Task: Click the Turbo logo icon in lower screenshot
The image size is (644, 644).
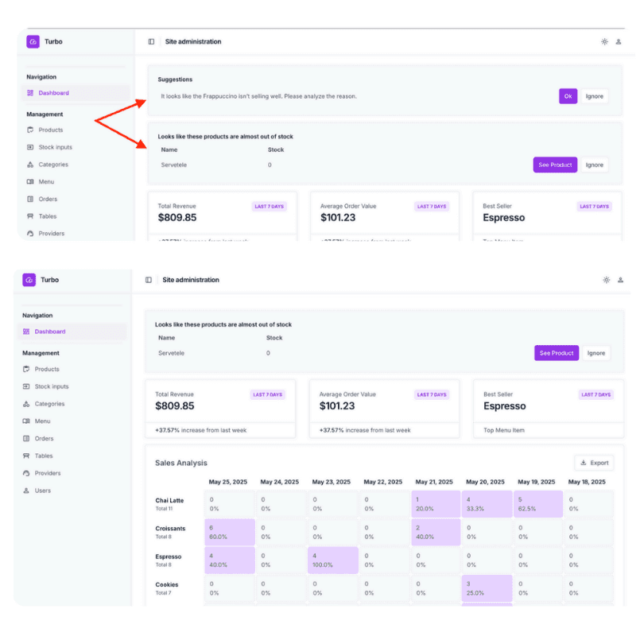Action: coord(29,280)
